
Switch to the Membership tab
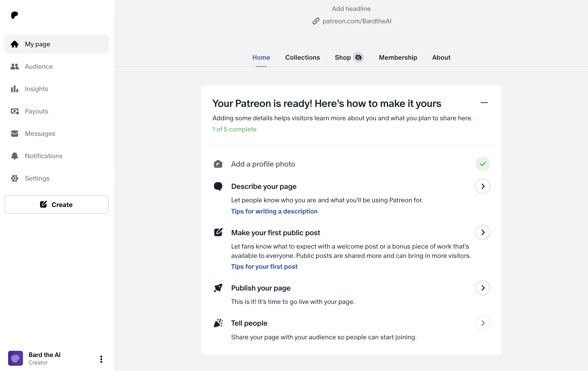398,57
